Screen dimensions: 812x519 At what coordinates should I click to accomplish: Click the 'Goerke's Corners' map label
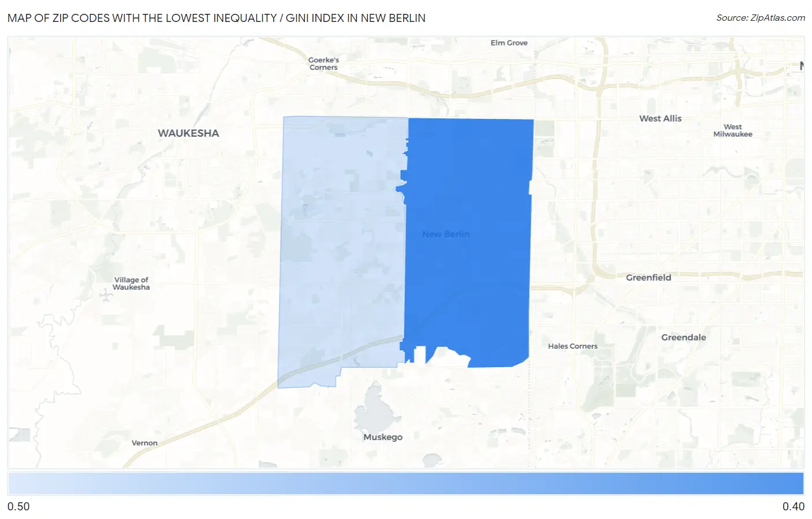pyautogui.click(x=323, y=64)
